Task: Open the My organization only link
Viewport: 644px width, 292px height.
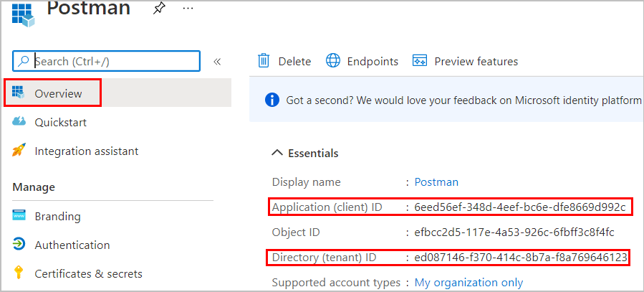Action: click(468, 283)
